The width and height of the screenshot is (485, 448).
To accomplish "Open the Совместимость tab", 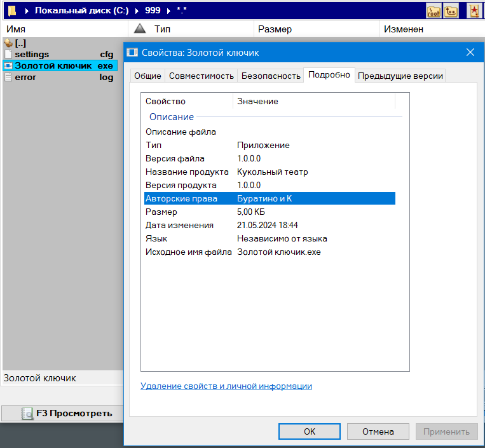I will tap(201, 76).
